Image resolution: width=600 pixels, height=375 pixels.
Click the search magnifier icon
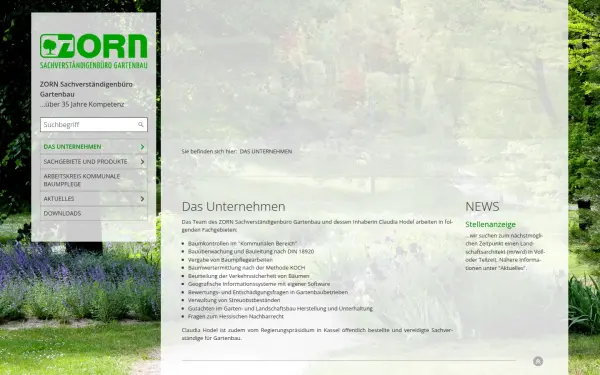point(141,125)
